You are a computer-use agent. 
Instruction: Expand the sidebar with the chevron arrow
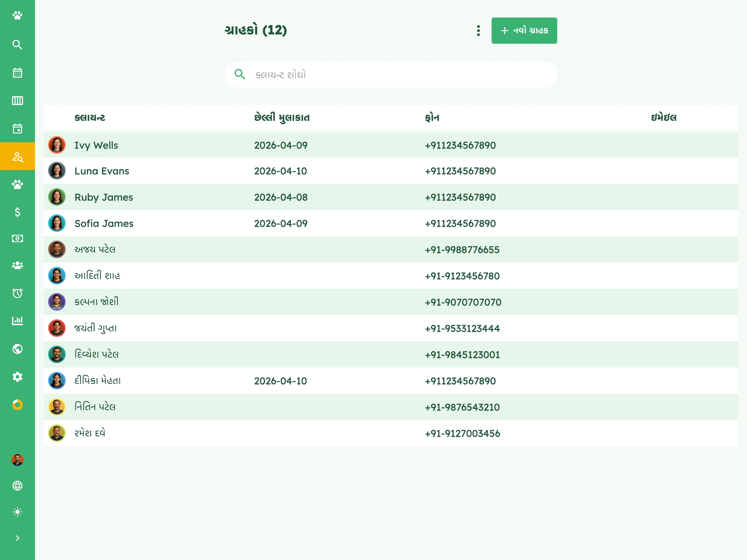17,538
